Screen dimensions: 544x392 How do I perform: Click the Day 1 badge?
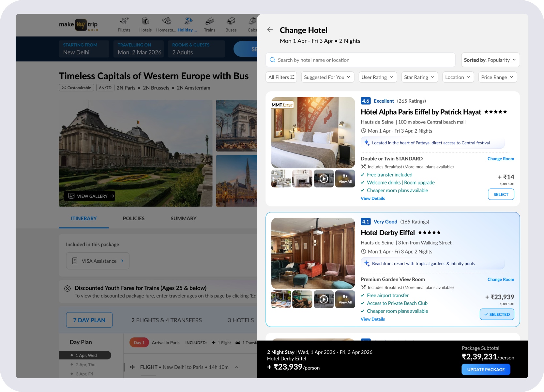[139, 342]
